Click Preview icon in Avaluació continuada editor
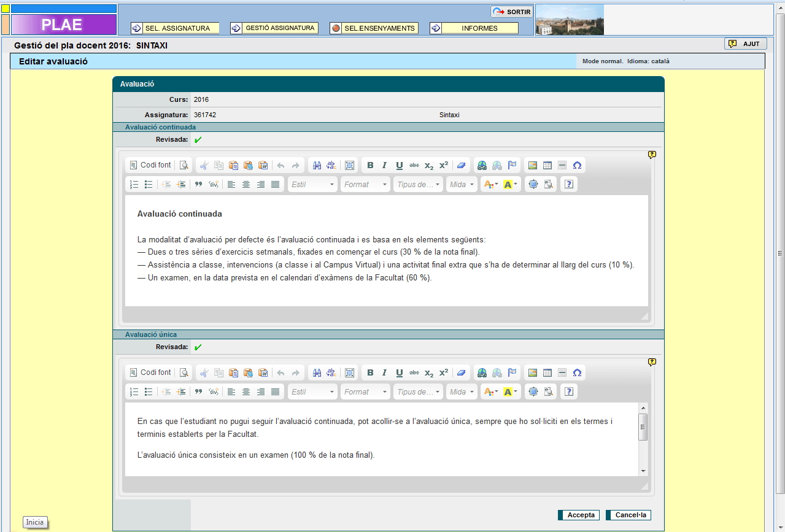Viewport: 785px width, 532px height. [x=184, y=165]
